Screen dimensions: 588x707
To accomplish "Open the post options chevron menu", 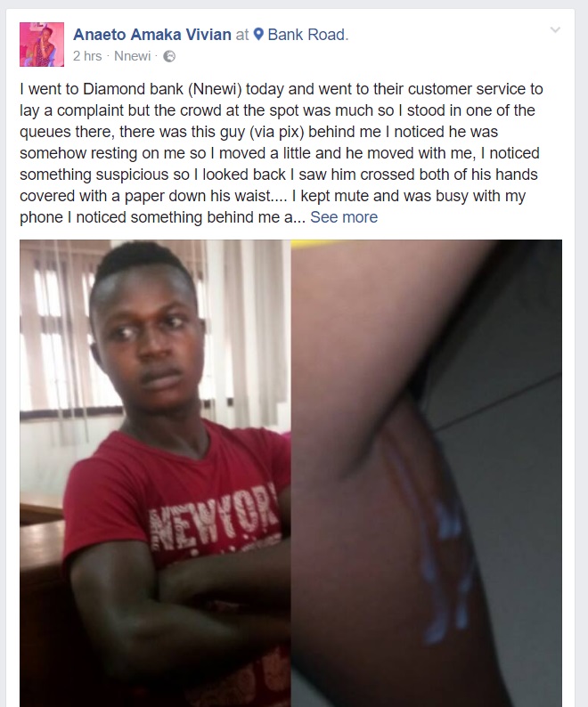I will pos(555,30).
